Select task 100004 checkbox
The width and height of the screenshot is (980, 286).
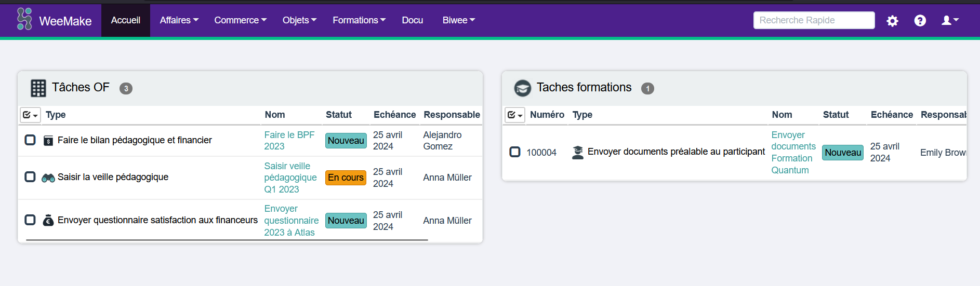coord(514,152)
